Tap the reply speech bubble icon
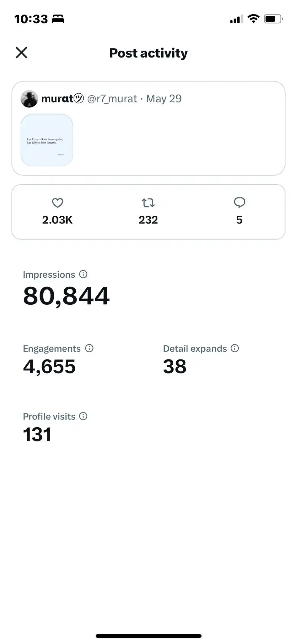297x644 pixels. point(240,203)
